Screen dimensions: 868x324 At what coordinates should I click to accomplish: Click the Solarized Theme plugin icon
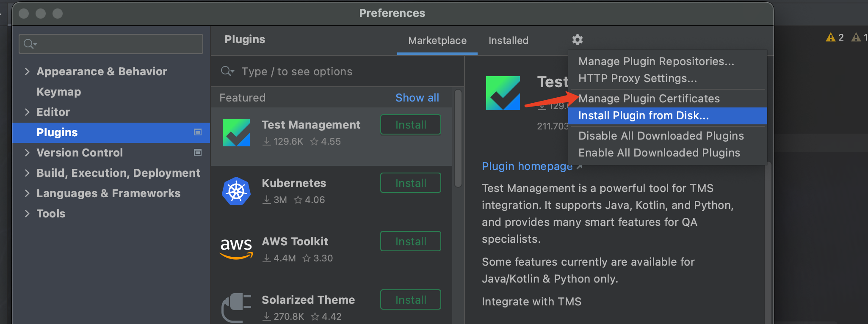click(x=236, y=307)
